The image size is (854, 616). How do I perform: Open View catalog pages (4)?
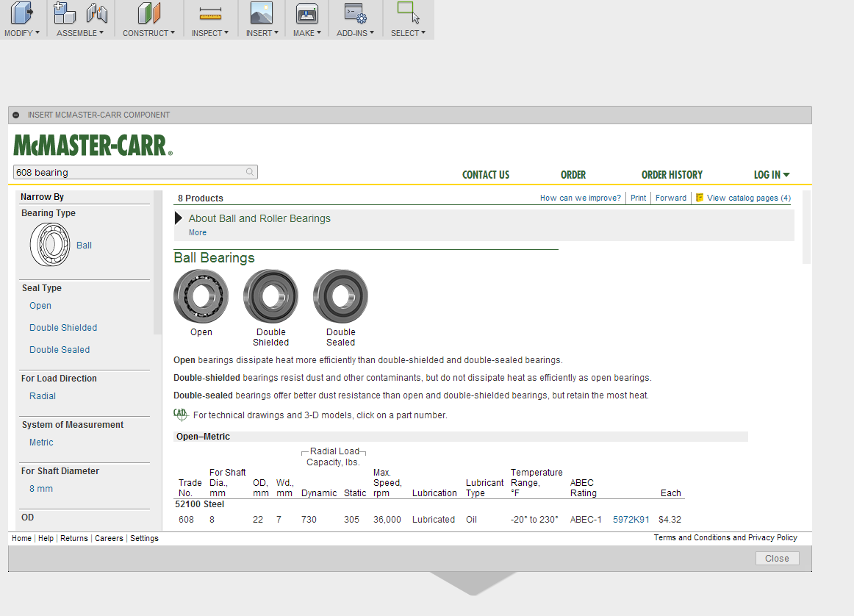tap(748, 198)
